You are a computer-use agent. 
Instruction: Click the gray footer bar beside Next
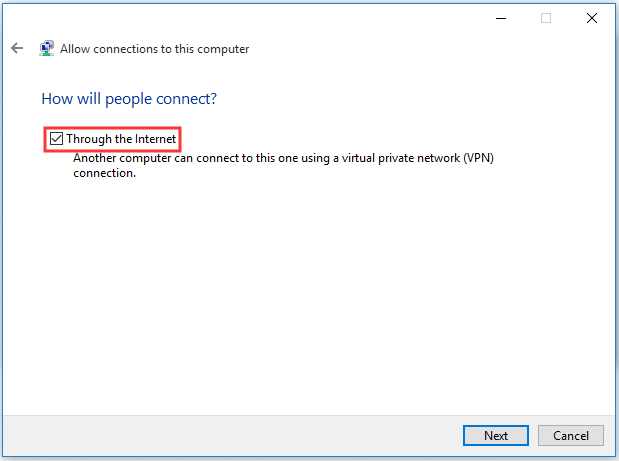pyautogui.click(x=233, y=435)
